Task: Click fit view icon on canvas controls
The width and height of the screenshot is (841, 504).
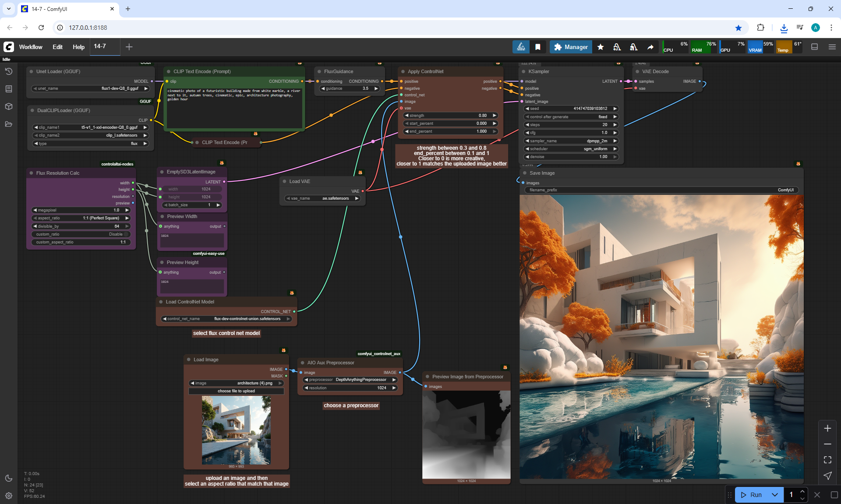Action: 827,460
